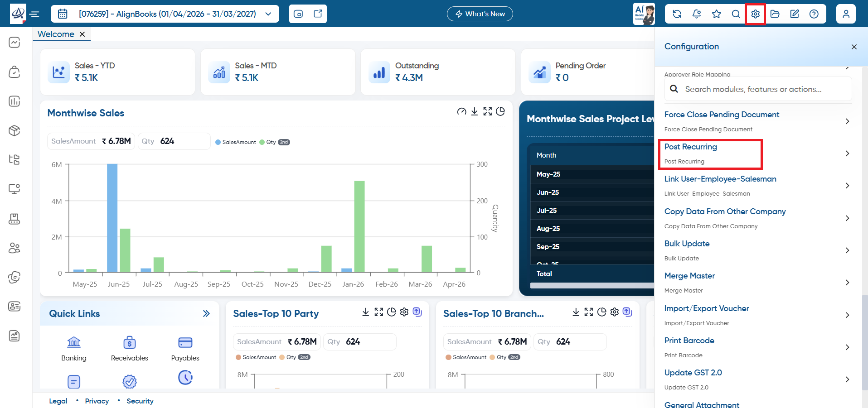
Task: Expand Quick Links with double-arrow icon
Action: 206,313
